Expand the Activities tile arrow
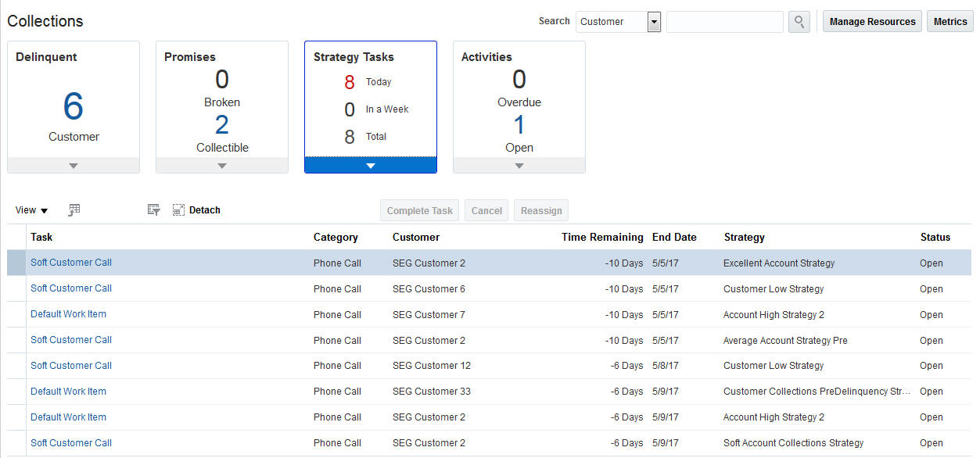The image size is (980, 458). click(x=519, y=166)
